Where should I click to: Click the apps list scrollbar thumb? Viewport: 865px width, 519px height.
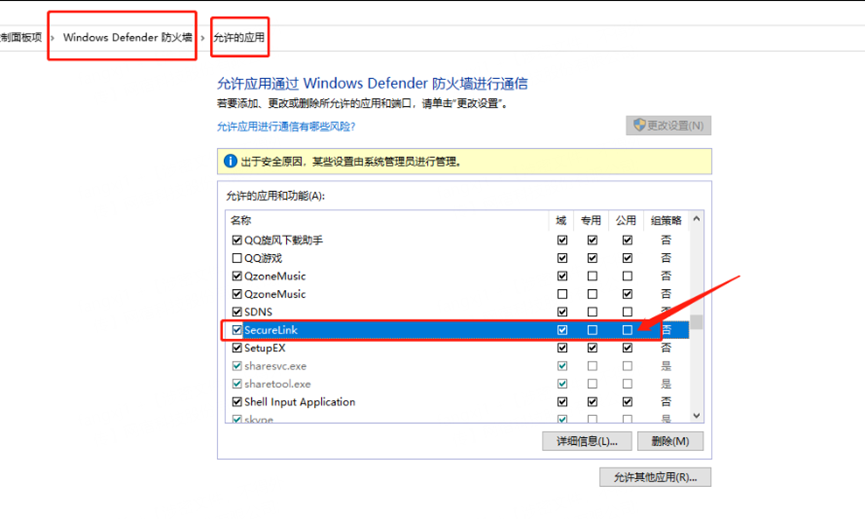click(x=697, y=322)
